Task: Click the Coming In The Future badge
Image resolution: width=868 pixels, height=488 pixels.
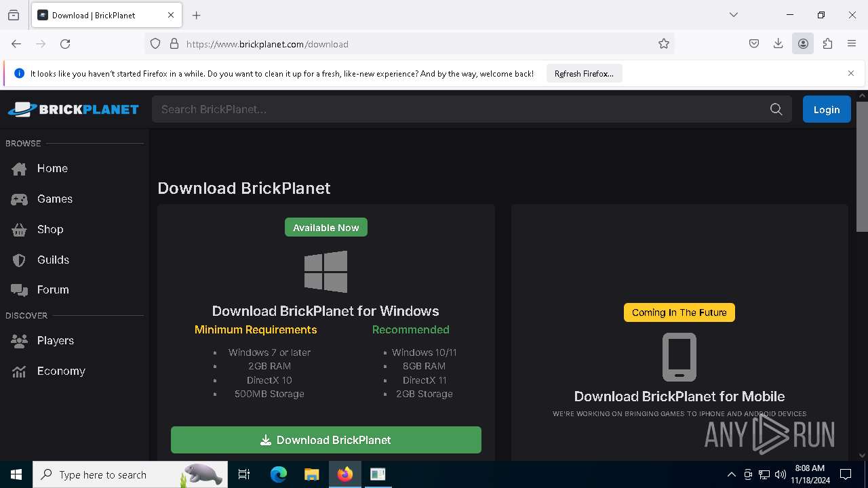Action: pyautogui.click(x=679, y=312)
